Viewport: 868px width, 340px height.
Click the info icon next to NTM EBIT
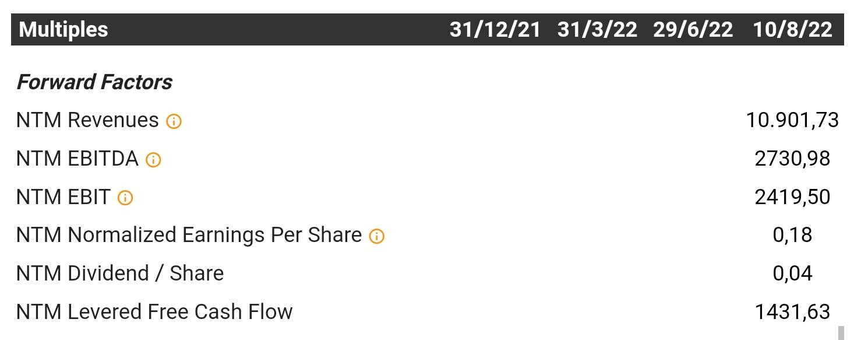tap(125, 198)
